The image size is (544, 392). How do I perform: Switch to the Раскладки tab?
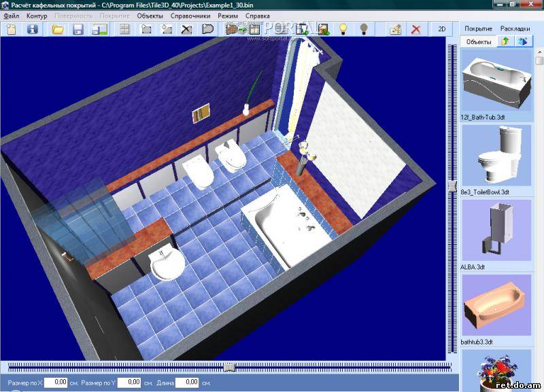pos(515,29)
